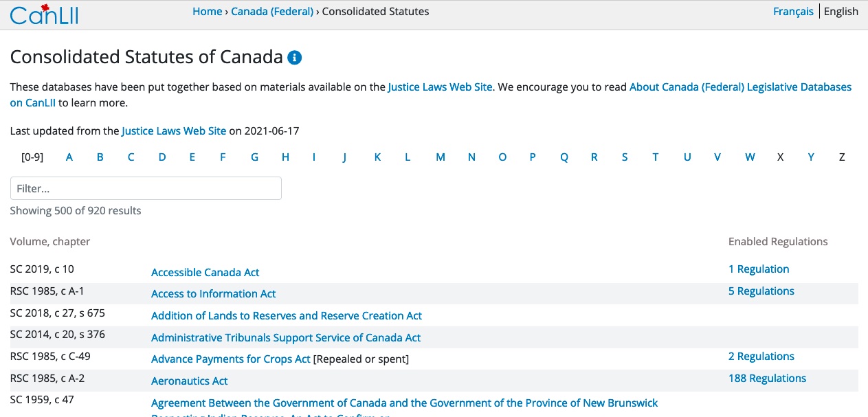This screenshot has width=868, height=417.
Task: View 1 Regulation for Accessible Canada Act
Action: 759,269
